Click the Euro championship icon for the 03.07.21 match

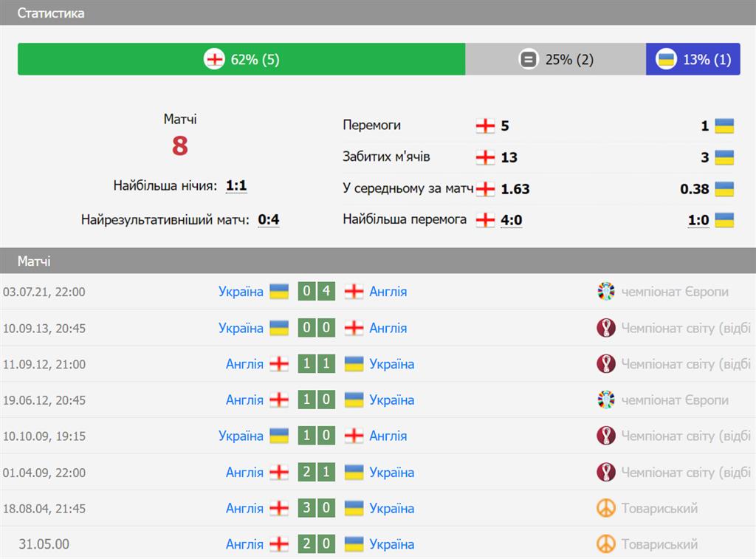[605, 292]
